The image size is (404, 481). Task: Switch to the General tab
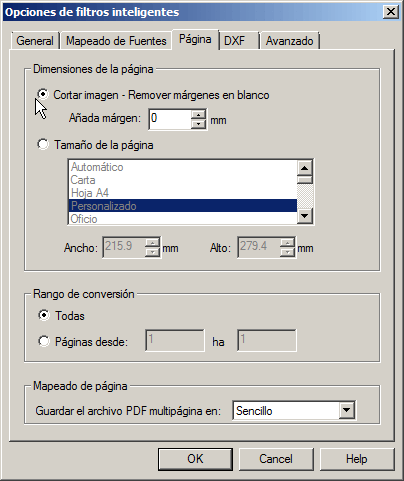coord(35,41)
